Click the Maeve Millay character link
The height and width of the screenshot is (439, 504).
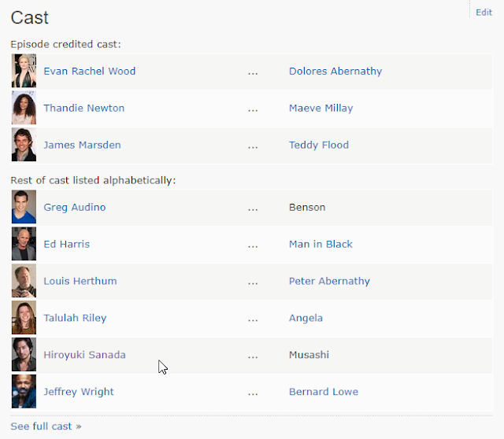pyautogui.click(x=321, y=108)
